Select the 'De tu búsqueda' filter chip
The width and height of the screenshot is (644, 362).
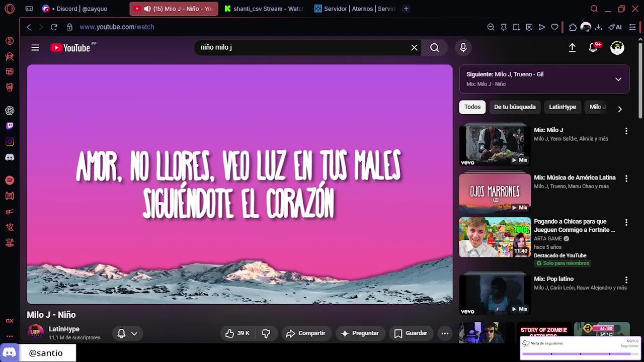(515, 107)
